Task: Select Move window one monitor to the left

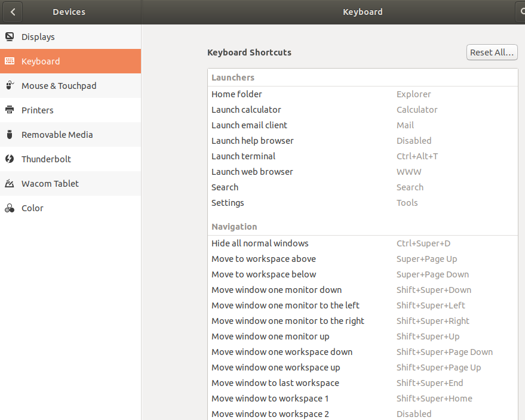Action: [363, 305]
